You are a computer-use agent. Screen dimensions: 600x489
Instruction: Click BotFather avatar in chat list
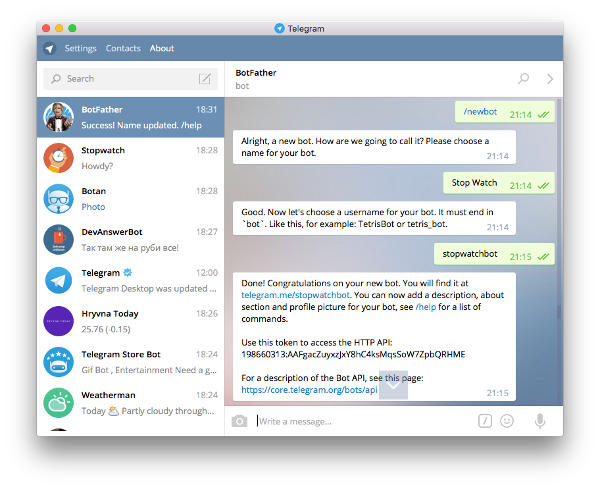tap(59, 117)
